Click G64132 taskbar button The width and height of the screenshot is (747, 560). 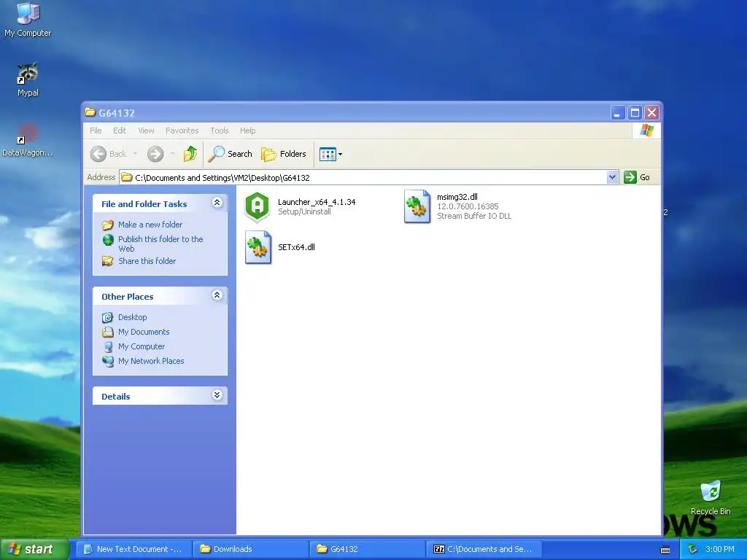[x=368, y=549]
